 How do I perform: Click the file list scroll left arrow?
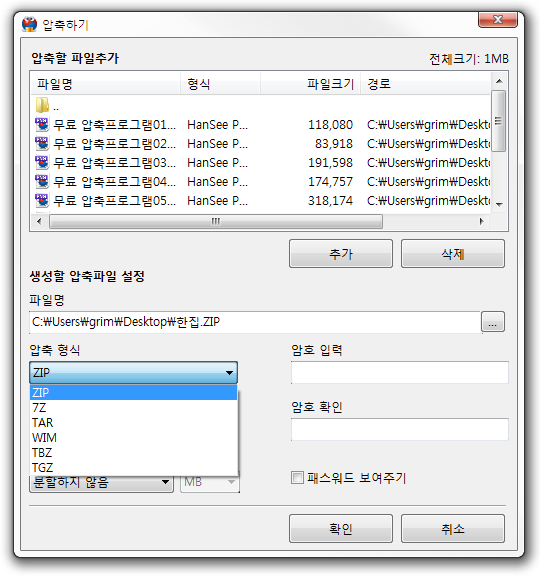39,222
